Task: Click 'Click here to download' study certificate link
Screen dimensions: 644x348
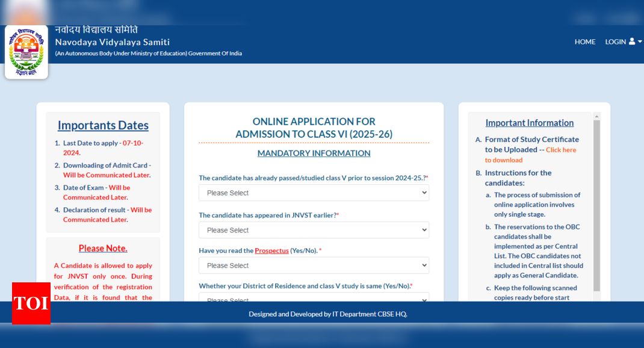Action: tap(530, 155)
